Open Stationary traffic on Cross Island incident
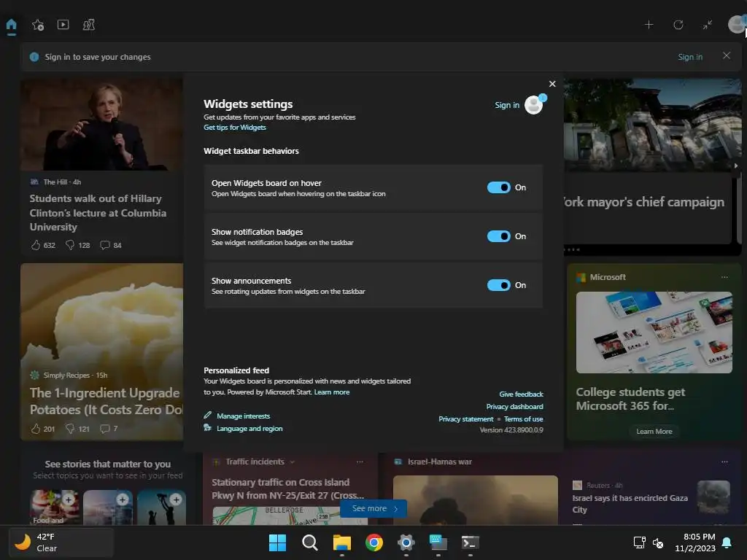 tap(287, 489)
